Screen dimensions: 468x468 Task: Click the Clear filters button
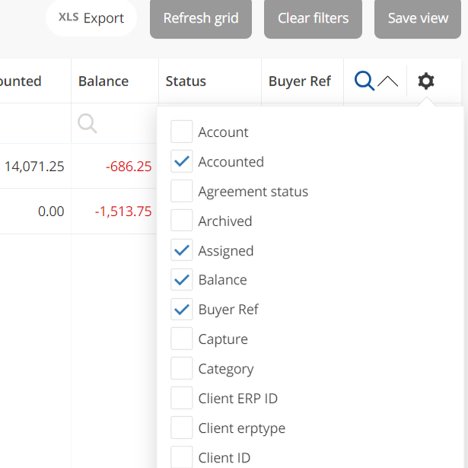click(313, 18)
